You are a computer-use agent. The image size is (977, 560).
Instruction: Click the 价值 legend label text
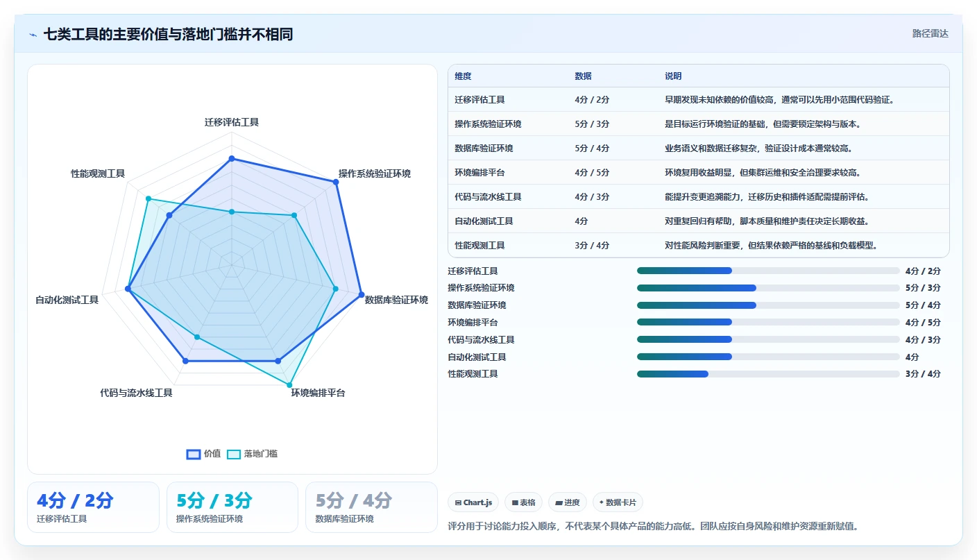coord(212,454)
